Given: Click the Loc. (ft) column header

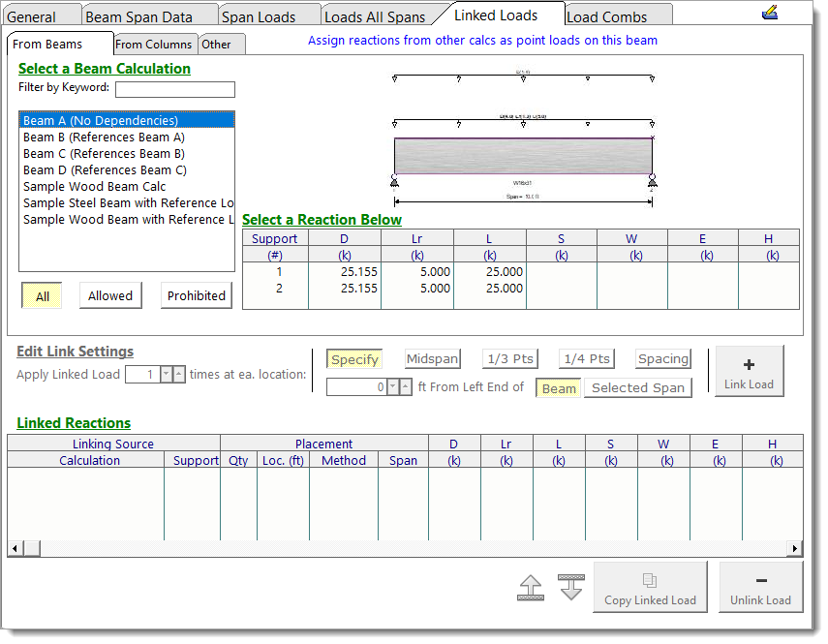Looking at the screenshot, I should point(283,460).
